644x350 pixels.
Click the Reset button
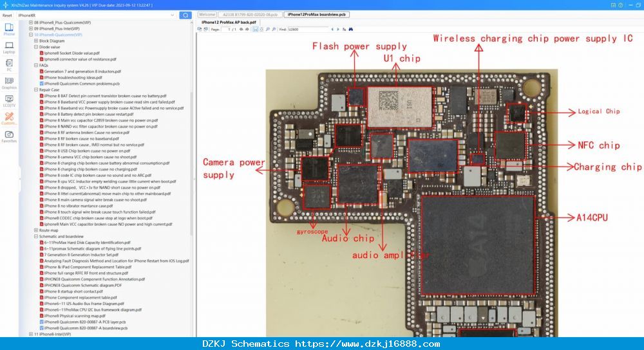(7, 15)
